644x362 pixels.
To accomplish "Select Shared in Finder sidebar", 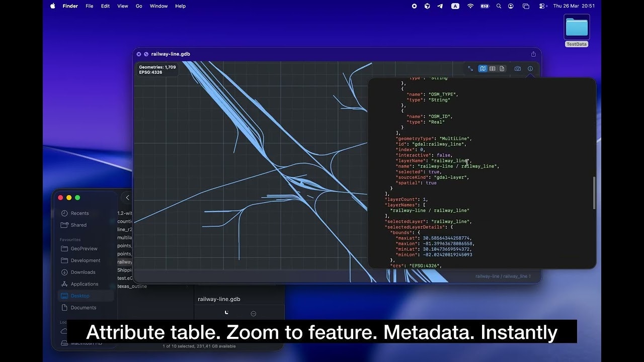I will pyautogui.click(x=78, y=225).
